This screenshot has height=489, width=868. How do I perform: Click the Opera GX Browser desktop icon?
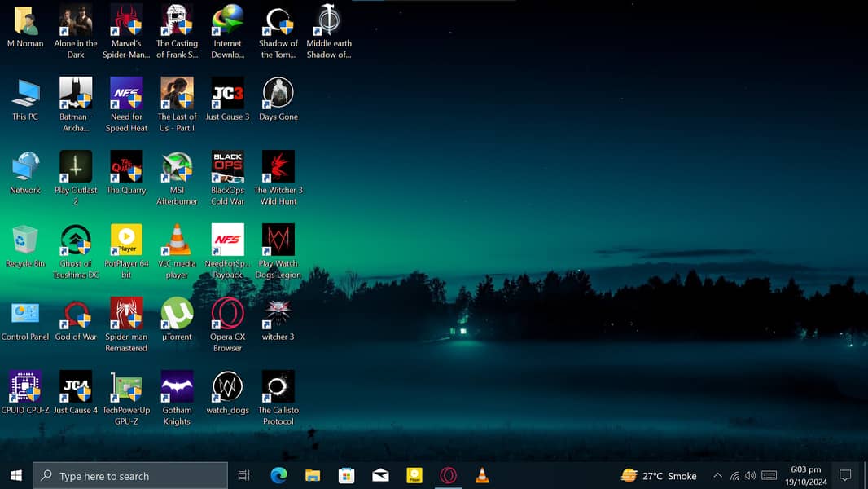(x=227, y=315)
